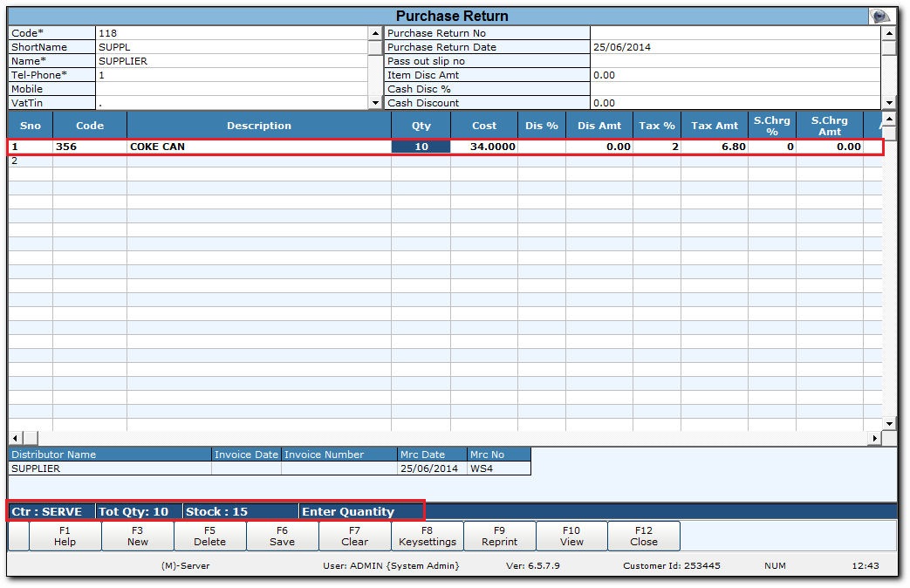
Task: Click the Tax Amt column header
Action: 715,126
